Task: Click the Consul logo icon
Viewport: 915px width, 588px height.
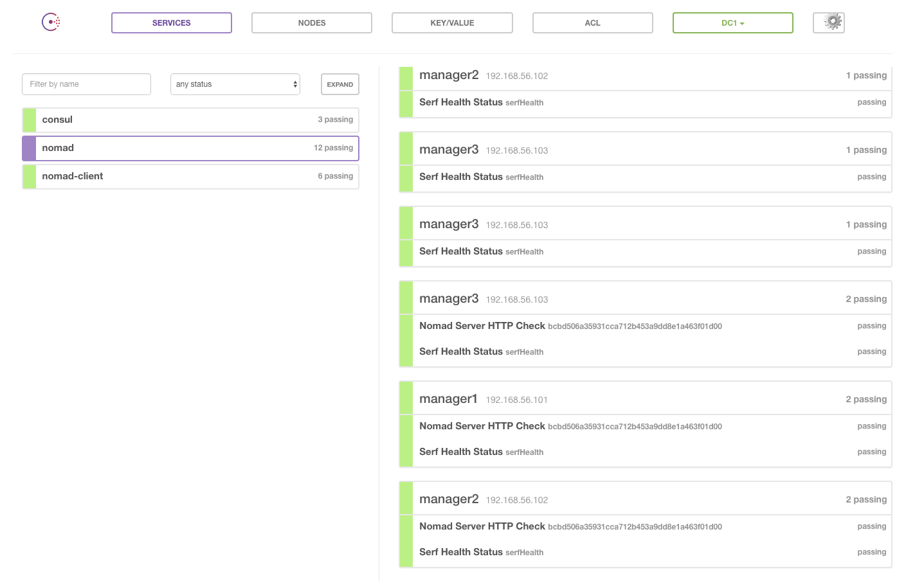Action: [51, 22]
